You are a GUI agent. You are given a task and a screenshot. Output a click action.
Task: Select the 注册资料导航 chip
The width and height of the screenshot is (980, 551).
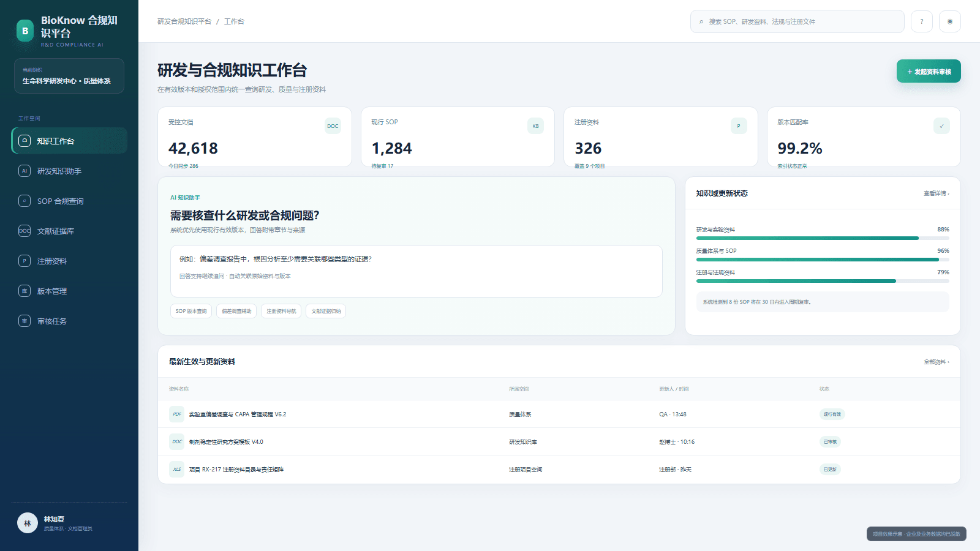click(281, 311)
